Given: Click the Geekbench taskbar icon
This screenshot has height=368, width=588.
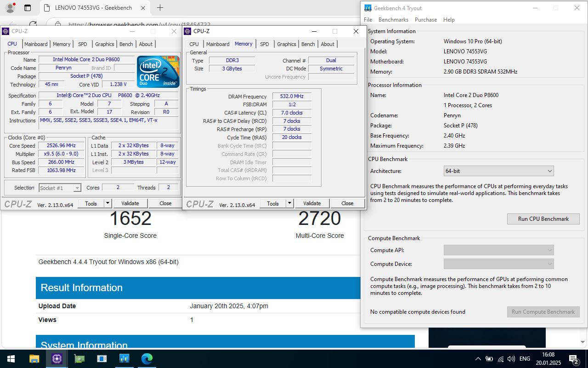Looking at the screenshot, I should click(x=124, y=359).
